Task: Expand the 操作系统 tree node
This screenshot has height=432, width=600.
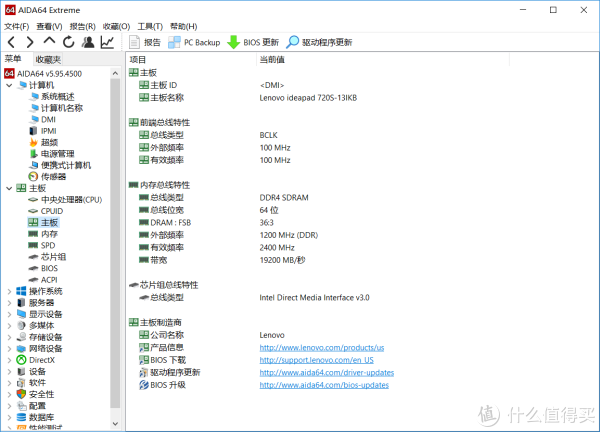Action: 9,291
